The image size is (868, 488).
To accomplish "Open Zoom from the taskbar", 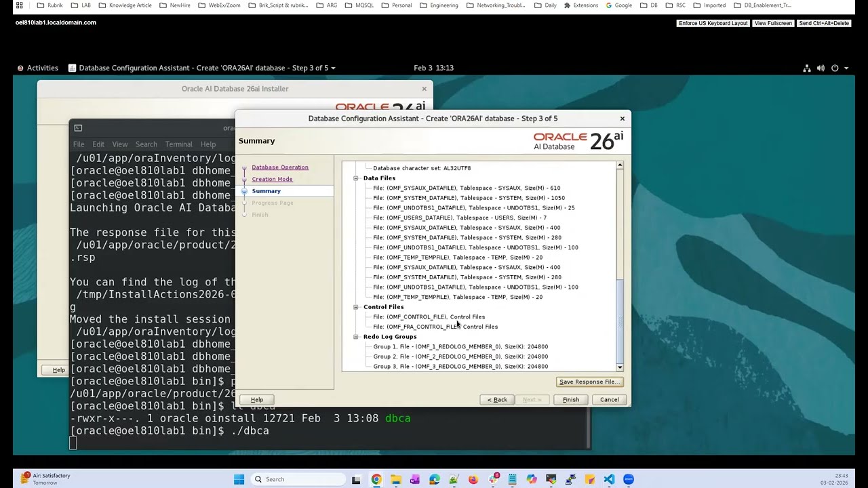I will coord(629,479).
